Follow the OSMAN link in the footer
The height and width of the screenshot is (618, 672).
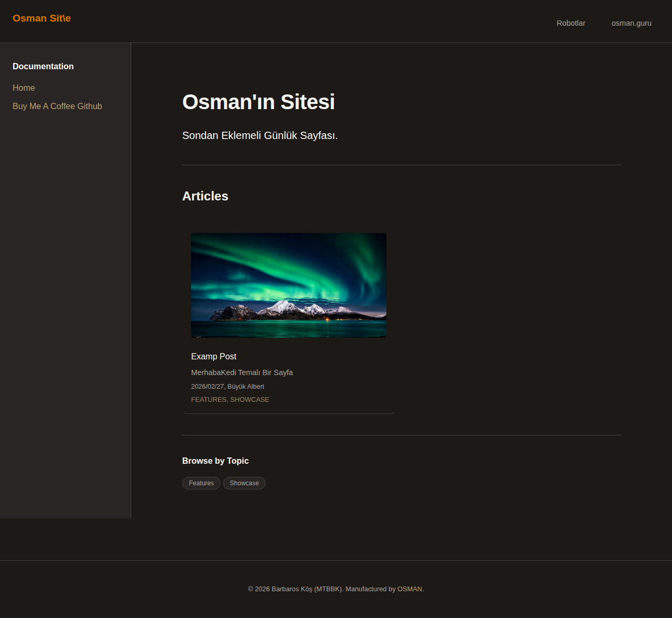tap(409, 589)
